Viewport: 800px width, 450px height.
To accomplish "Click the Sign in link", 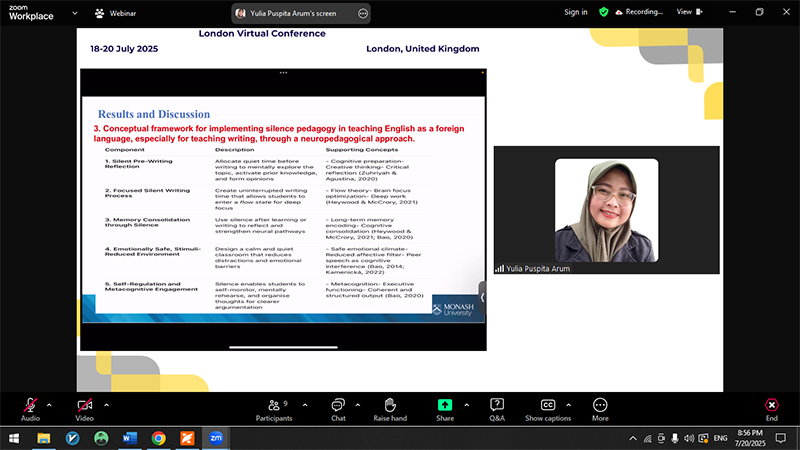I will click(x=575, y=12).
